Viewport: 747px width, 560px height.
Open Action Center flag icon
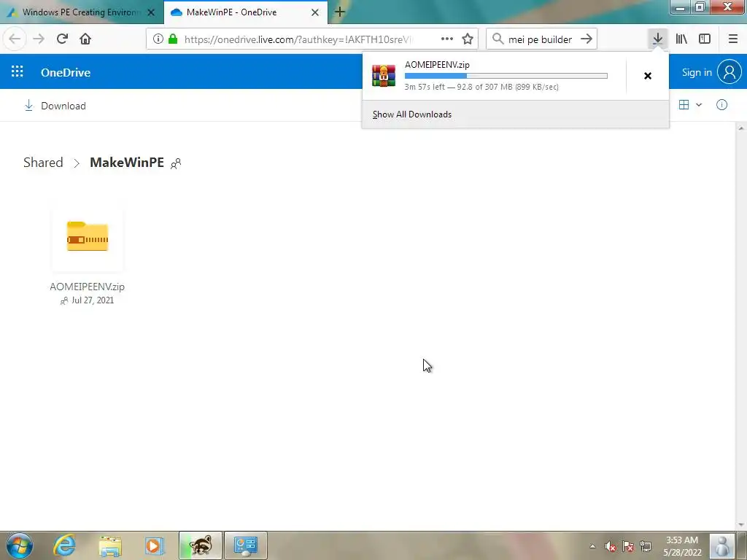628,546
